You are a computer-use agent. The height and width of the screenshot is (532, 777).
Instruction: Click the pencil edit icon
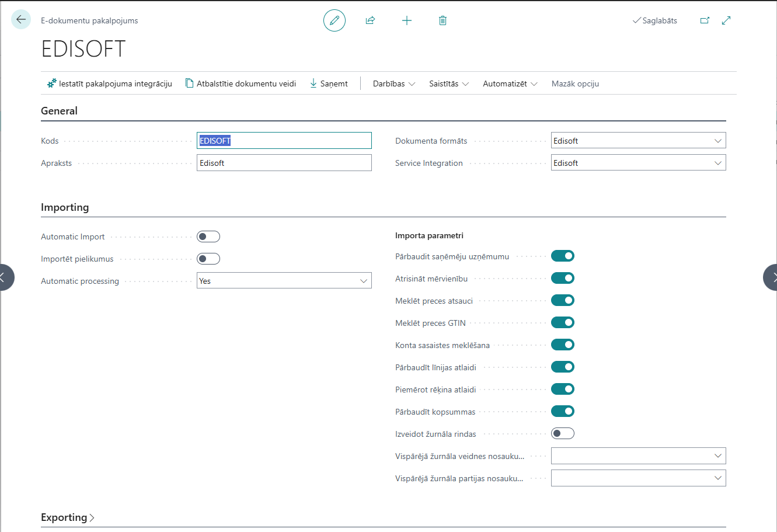click(x=335, y=20)
